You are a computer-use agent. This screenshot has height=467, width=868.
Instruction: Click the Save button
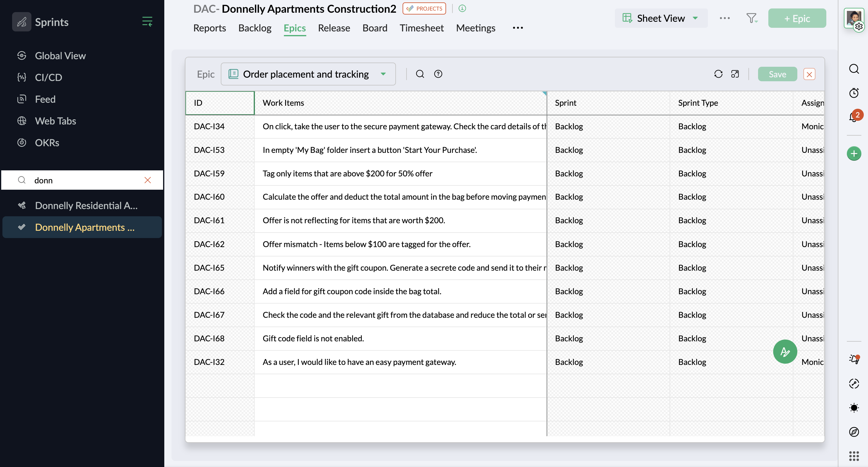click(x=777, y=74)
